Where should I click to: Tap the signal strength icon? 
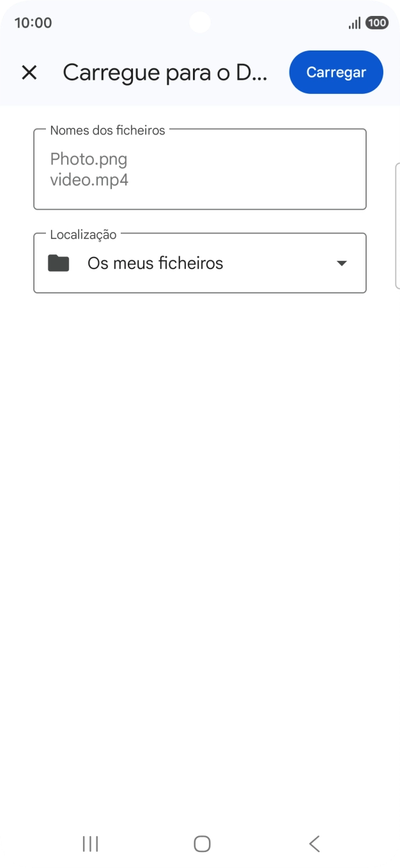[x=354, y=22]
